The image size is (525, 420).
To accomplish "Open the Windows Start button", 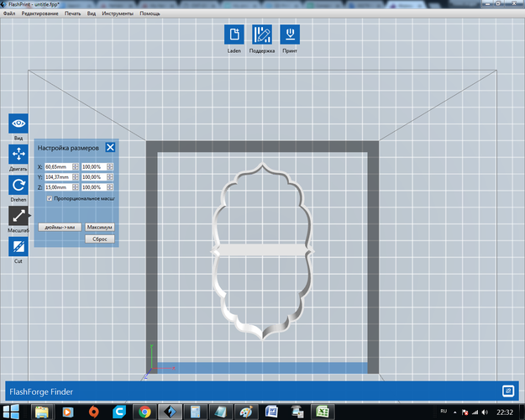I will click(x=11, y=412).
